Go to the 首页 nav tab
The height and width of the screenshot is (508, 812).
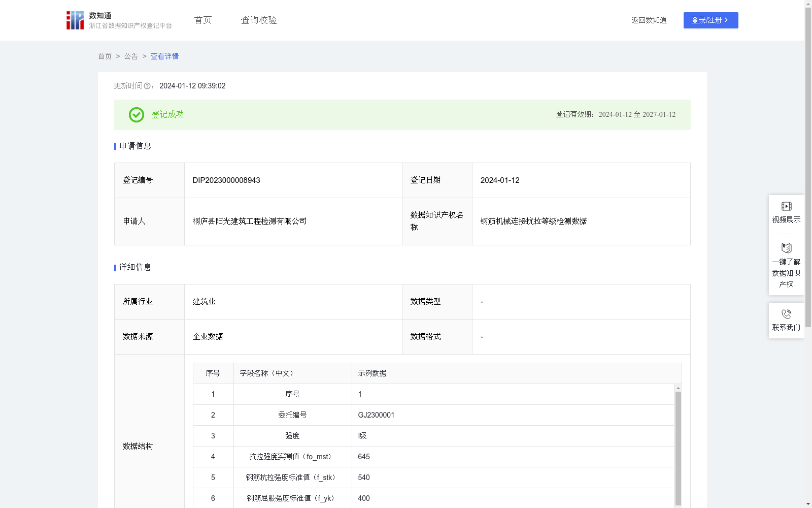tap(203, 20)
